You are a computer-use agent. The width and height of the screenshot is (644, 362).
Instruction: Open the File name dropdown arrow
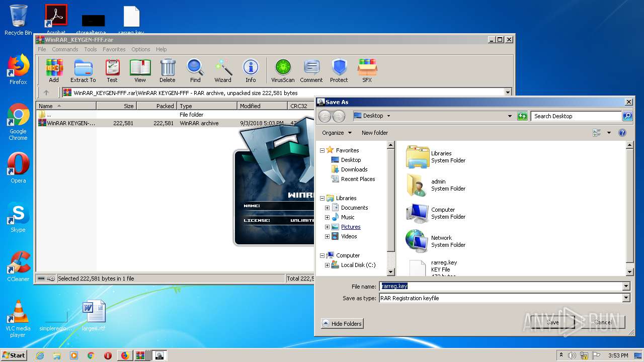pos(626,287)
